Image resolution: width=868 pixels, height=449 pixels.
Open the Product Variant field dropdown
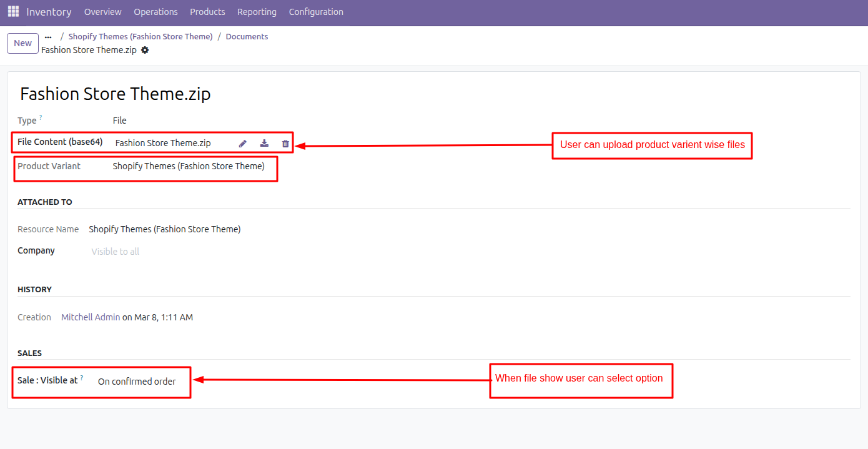(189, 167)
